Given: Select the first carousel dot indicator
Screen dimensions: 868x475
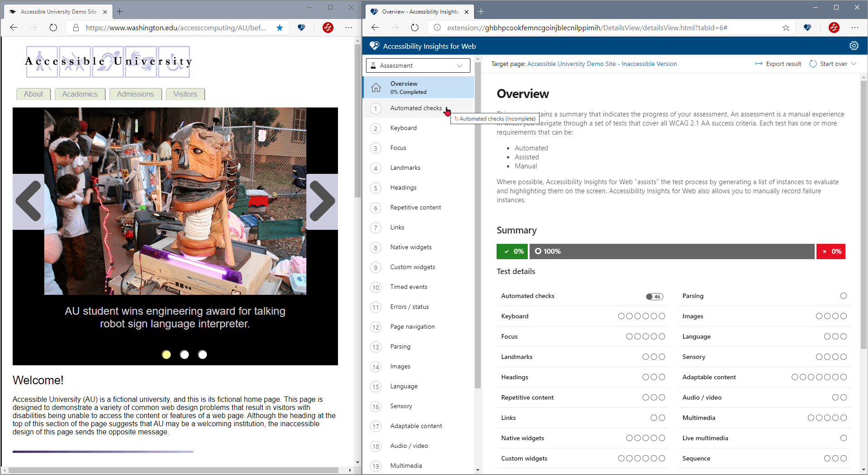Looking at the screenshot, I should click(x=166, y=355).
